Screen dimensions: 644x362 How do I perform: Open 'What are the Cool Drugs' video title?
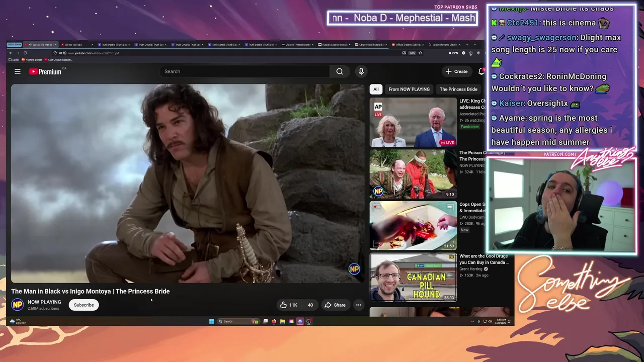pos(484,259)
